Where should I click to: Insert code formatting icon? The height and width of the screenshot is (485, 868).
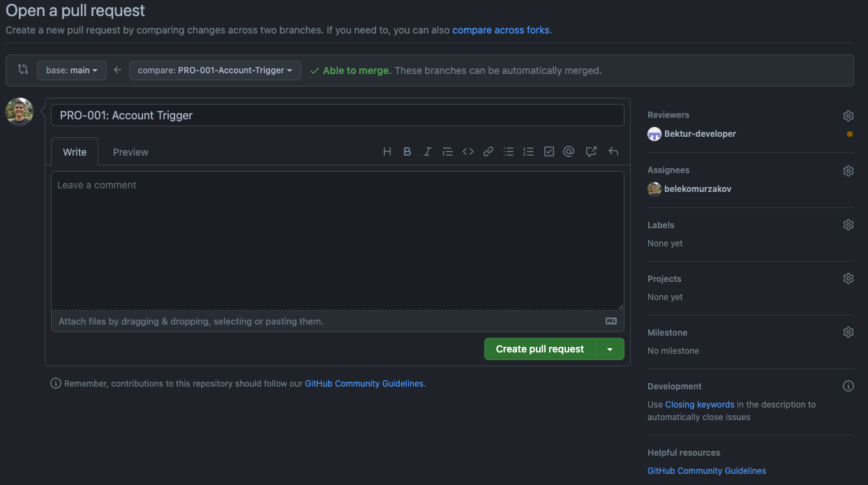coord(468,151)
